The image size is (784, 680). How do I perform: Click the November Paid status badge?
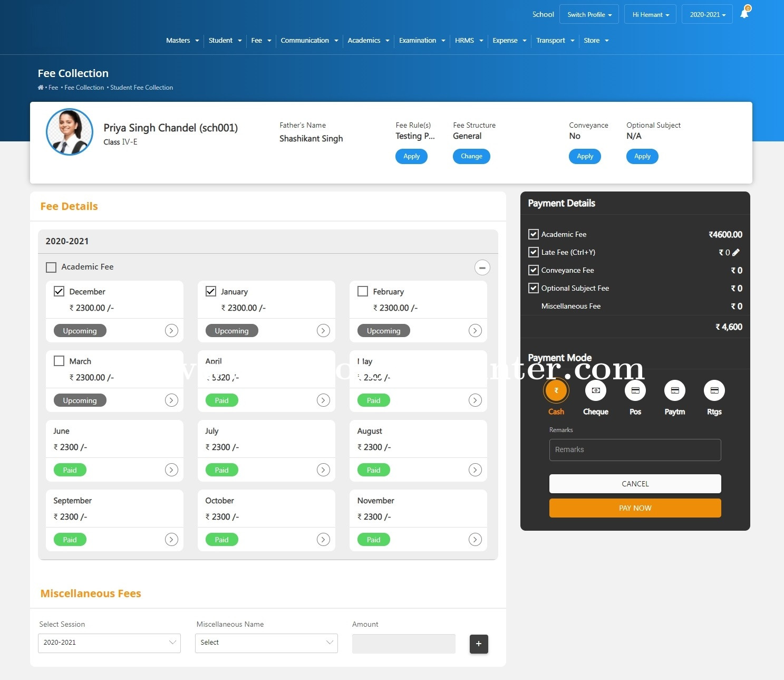point(374,540)
